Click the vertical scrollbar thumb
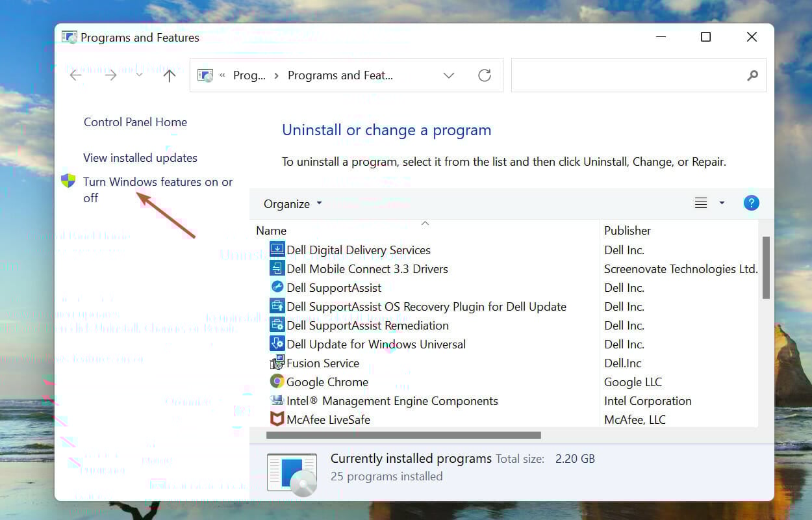 [x=766, y=268]
